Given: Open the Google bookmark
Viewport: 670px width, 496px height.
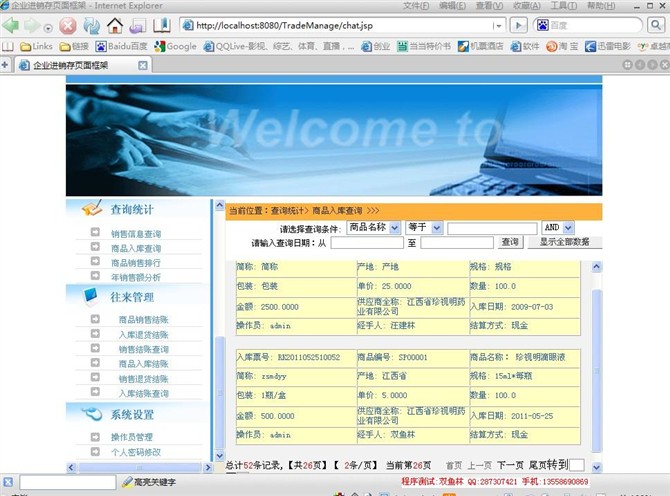Looking at the screenshot, I should tap(176, 46).
